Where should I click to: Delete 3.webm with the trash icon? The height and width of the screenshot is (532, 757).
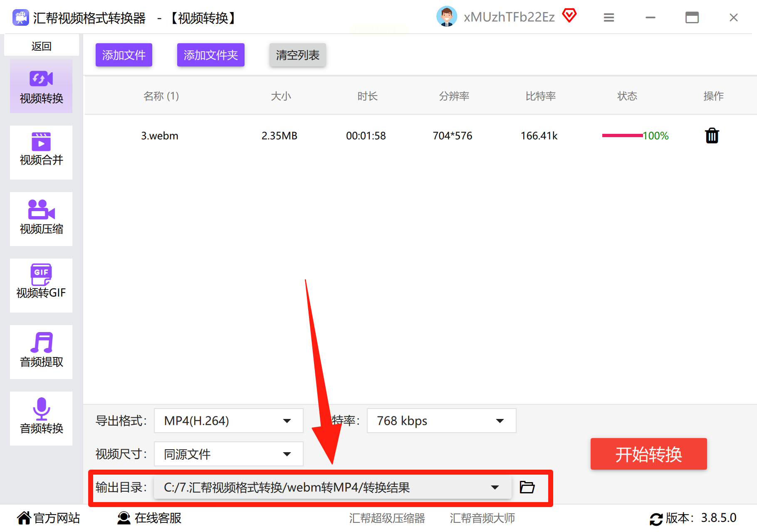tap(712, 136)
